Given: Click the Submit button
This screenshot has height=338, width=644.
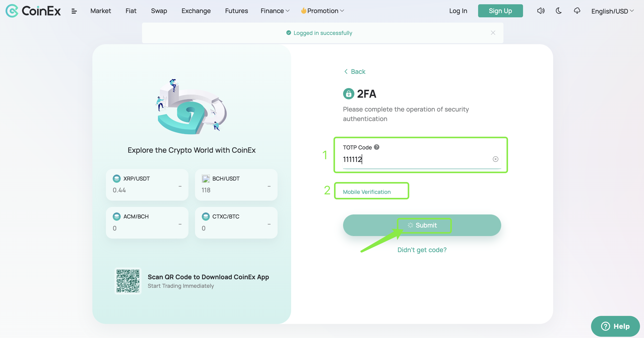Looking at the screenshot, I should coord(422,225).
